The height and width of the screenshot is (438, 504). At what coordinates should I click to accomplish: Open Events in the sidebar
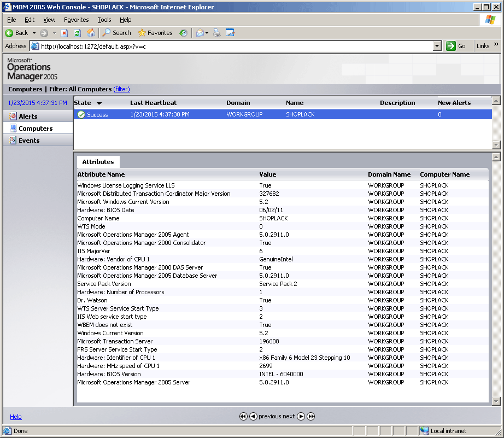click(x=38, y=141)
